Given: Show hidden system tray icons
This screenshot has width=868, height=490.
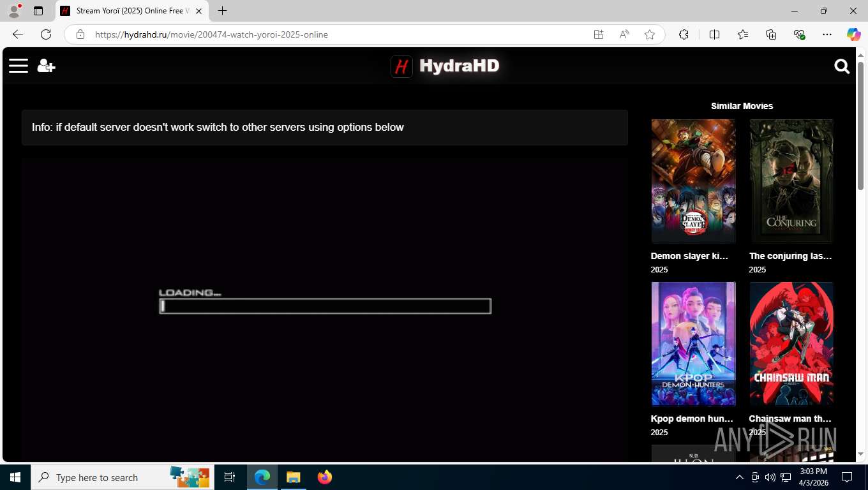Looking at the screenshot, I should [739, 477].
